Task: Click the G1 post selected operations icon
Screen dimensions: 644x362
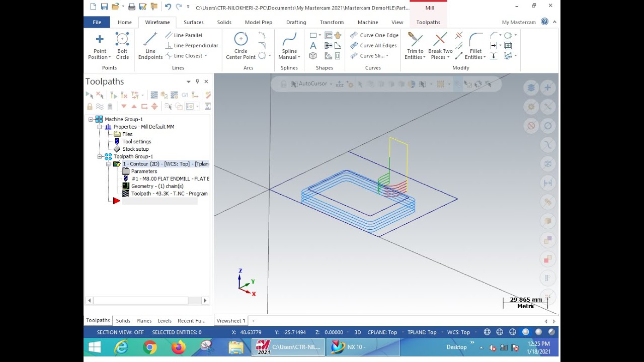Action: coord(185,95)
